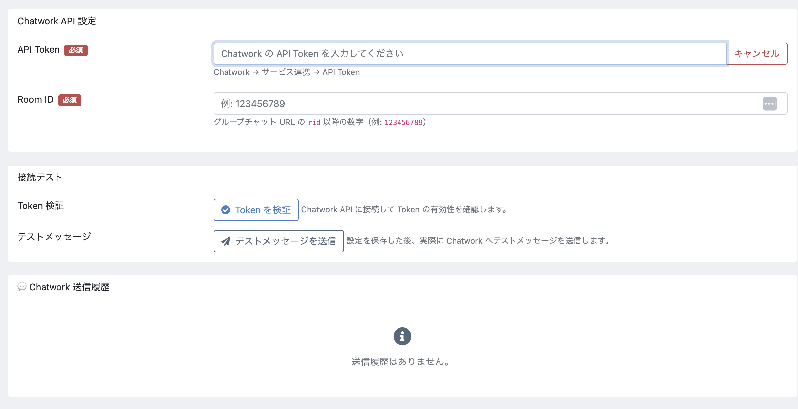Click the 接続テスト heading
This screenshot has width=798, height=409.
40,177
